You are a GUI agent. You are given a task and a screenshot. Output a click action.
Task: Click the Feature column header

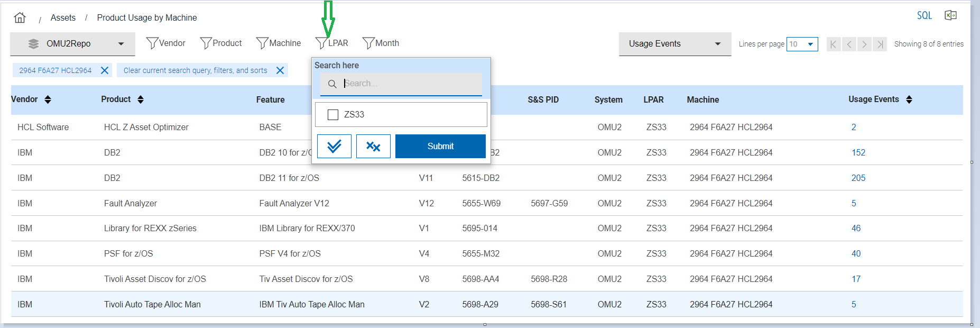(x=270, y=99)
